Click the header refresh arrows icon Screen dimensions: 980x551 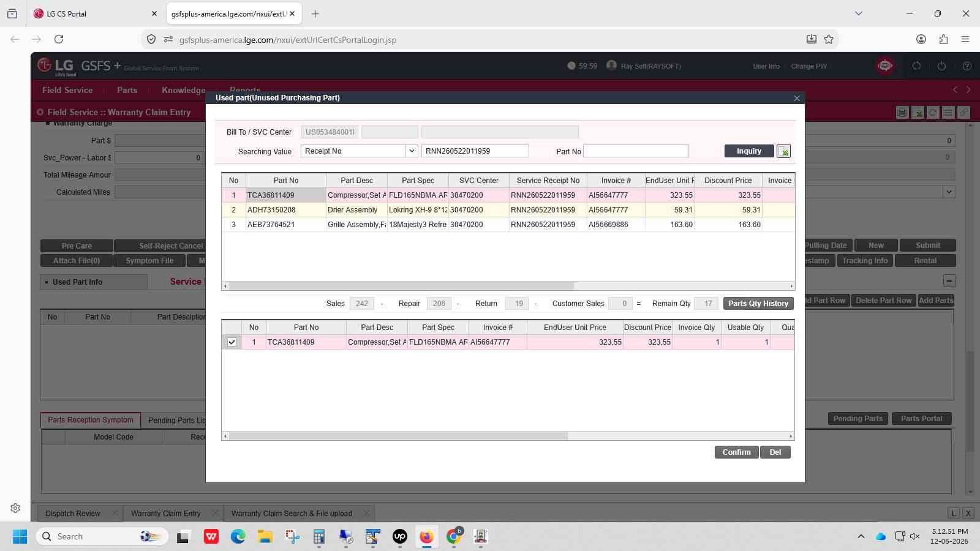point(916,66)
